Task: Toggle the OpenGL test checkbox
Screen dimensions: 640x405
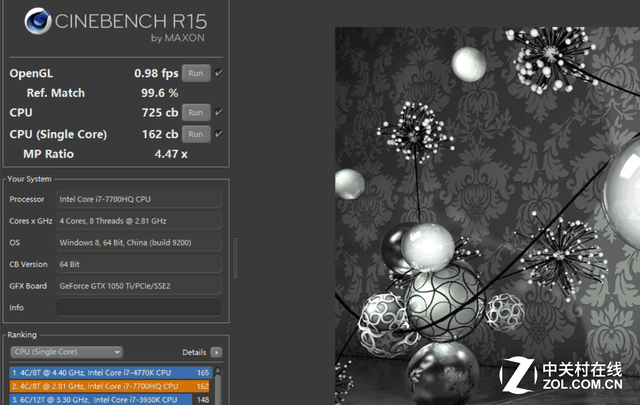Action: [219, 73]
